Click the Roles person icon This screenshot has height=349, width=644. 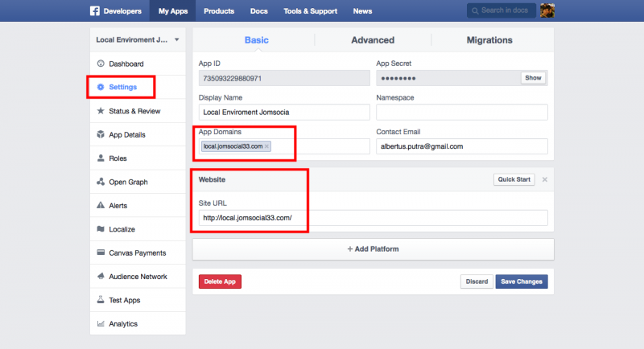click(x=101, y=158)
